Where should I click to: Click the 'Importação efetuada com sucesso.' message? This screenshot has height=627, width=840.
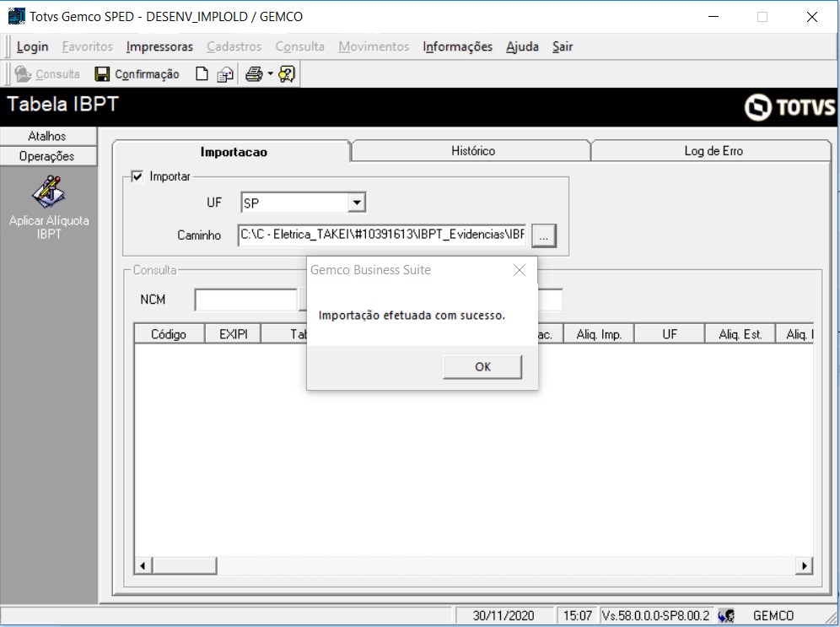[x=412, y=315]
